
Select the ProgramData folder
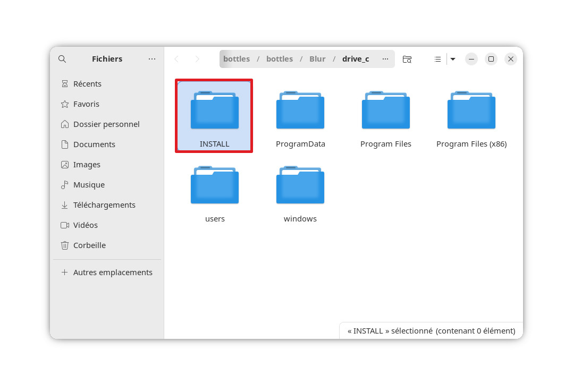click(300, 118)
